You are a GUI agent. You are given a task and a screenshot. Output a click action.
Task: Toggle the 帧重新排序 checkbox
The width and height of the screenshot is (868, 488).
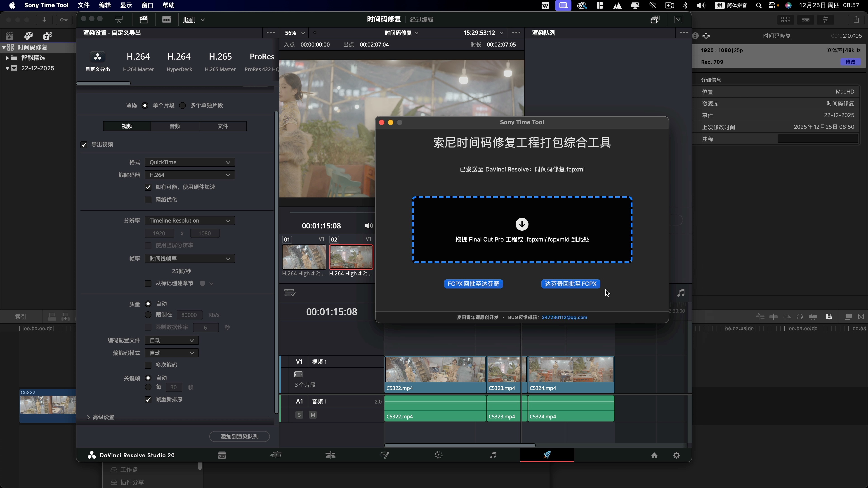(148, 399)
